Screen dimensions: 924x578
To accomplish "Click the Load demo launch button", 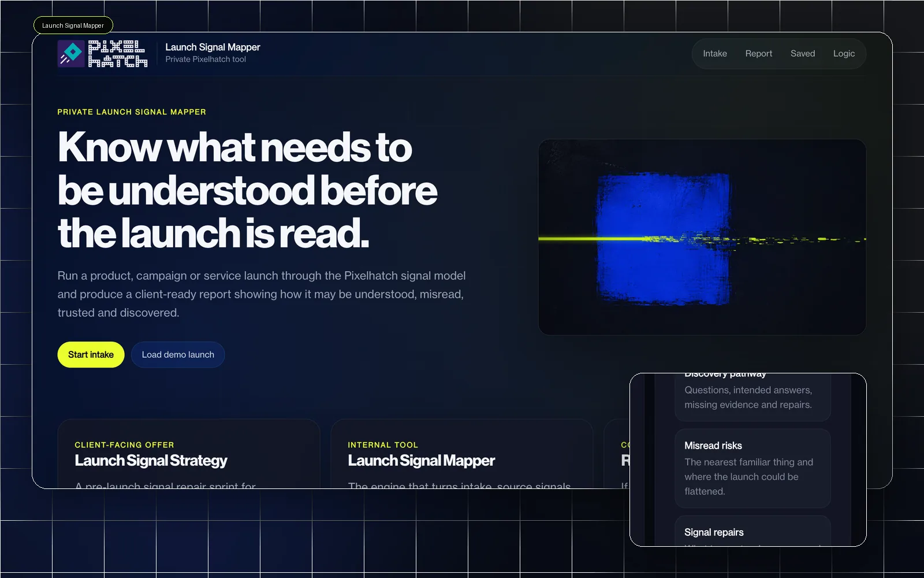I will click(x=178, y=354).
